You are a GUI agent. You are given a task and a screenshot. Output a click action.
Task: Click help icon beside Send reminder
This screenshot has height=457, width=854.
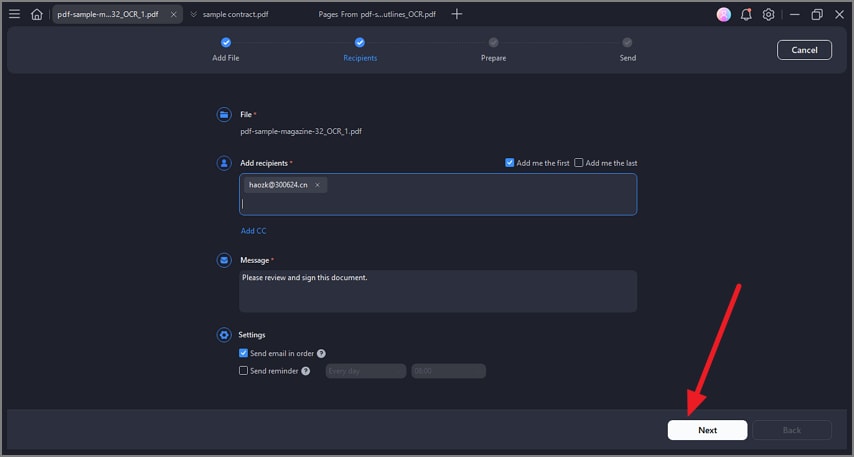[305, 371]
